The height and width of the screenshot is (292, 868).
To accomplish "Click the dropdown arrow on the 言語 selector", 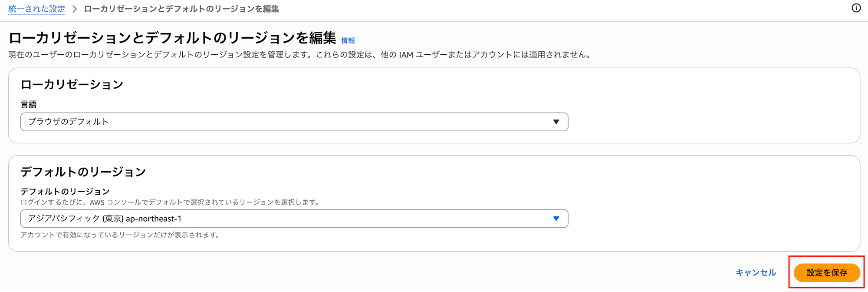I will tap(556, 122).
